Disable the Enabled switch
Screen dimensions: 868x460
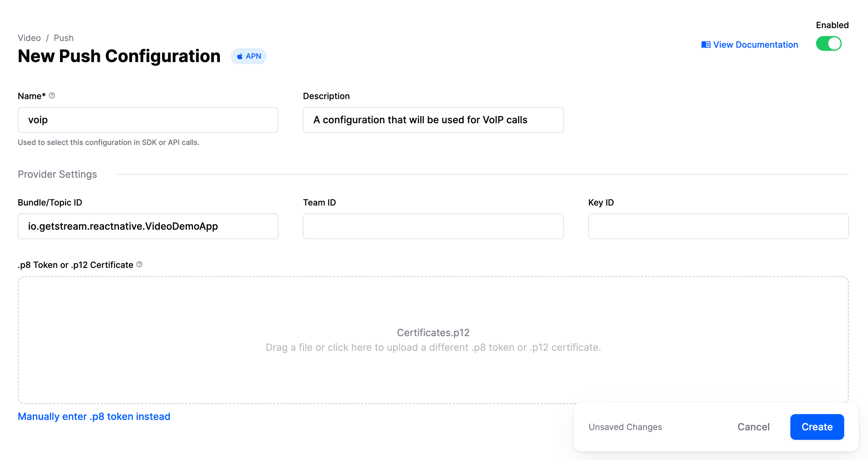click(x=829, y=43)
